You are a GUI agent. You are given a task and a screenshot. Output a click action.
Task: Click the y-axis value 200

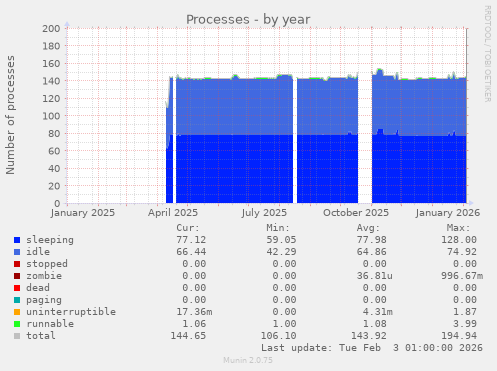click(51, 29)
